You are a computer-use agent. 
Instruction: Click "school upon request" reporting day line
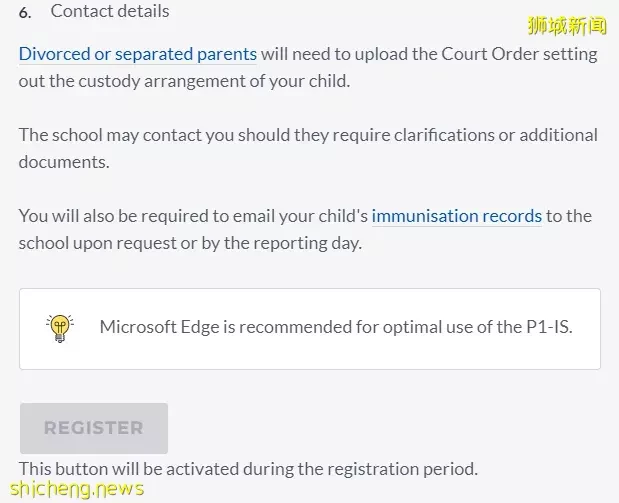click(x=190, y=243)
